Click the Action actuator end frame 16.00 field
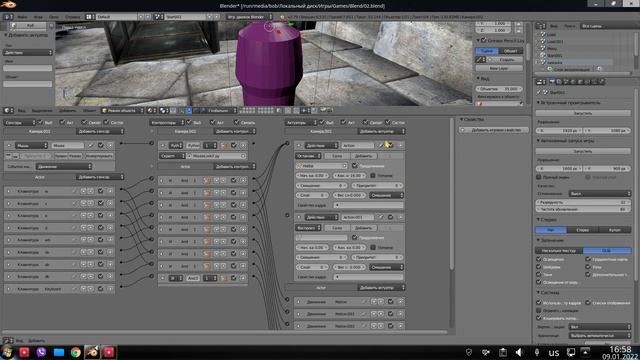This screenshot has width=640, height=360. coord(349,176)
